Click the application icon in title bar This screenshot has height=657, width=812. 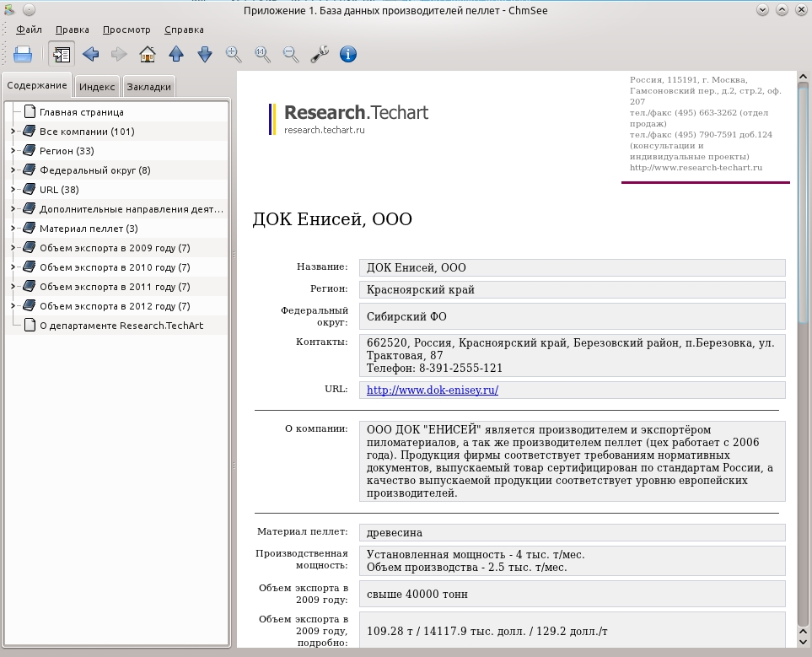(8, 10)
